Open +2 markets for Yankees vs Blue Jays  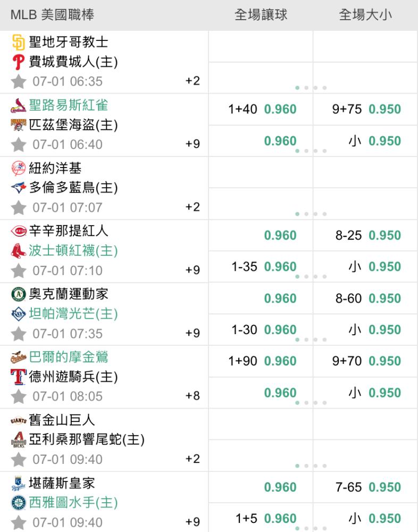pos(193,207)
